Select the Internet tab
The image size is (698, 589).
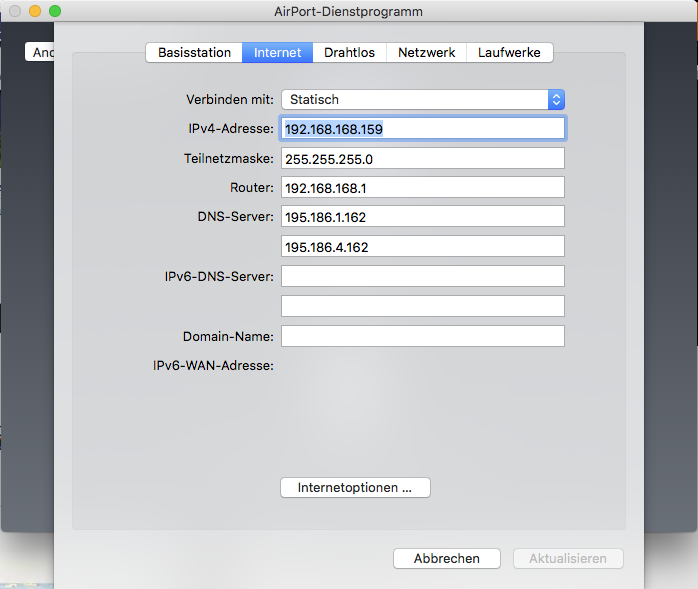(x=277, y=53)
